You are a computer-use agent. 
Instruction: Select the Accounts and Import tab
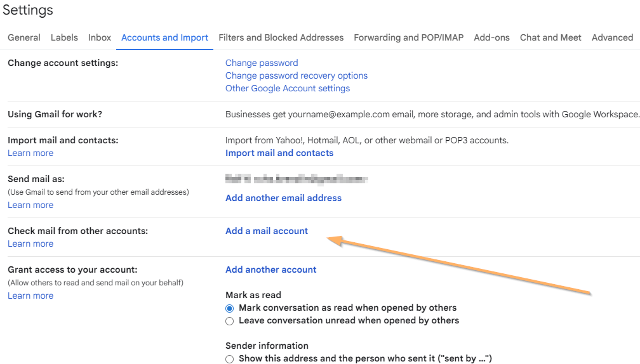(x=164, y=37)
